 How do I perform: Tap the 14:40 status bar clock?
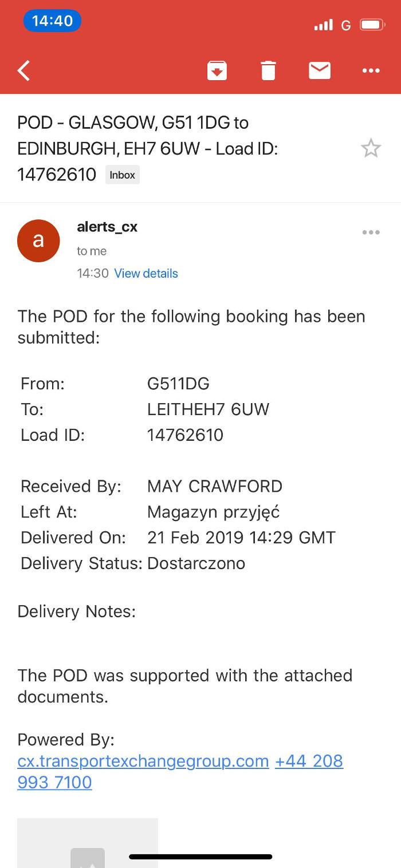(x=52, y=21)
